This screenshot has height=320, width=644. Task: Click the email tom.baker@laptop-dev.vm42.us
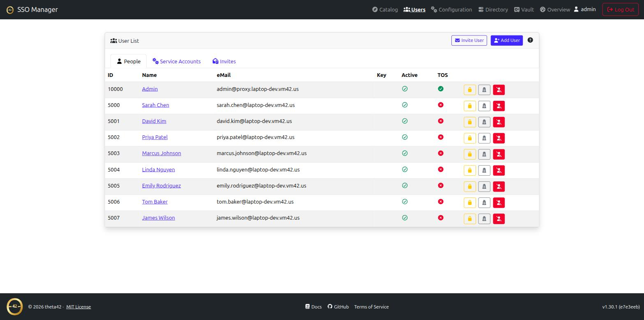pos(255,202)
